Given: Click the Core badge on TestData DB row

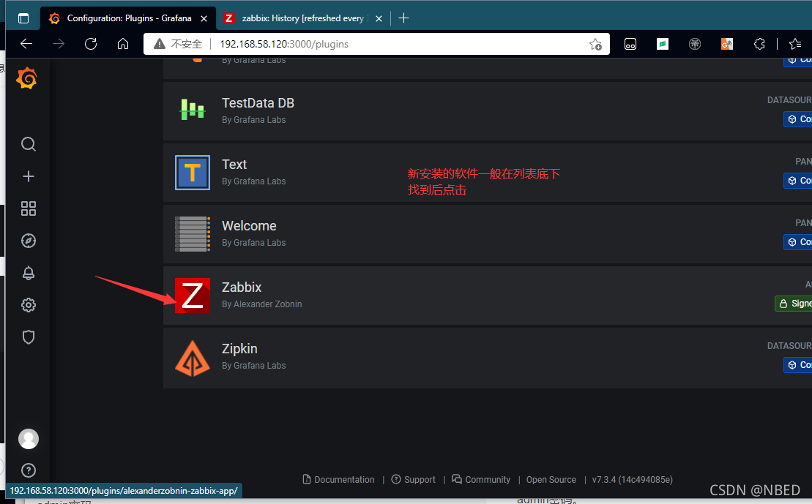Looking at the screenshot, I should pos(797,119).
